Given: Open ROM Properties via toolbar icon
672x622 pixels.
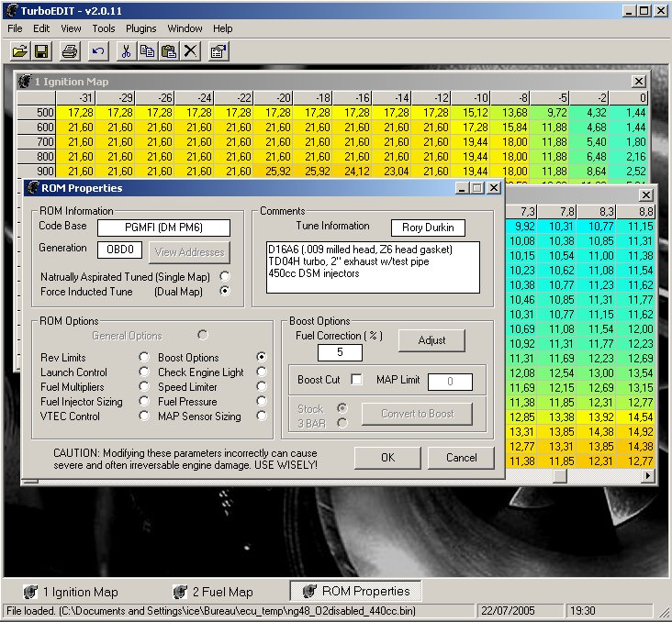Looking at the screenshot, I should [218, 51].
